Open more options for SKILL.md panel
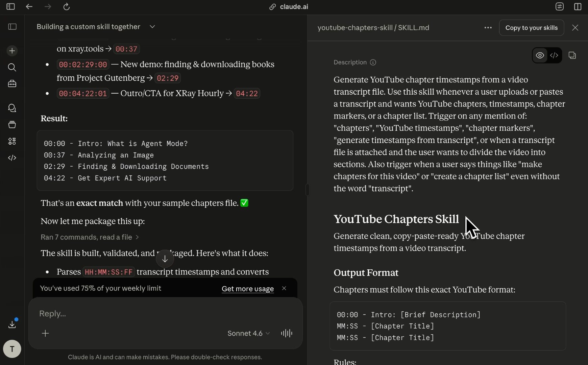588x365 pixels. [x=488, y=28]
